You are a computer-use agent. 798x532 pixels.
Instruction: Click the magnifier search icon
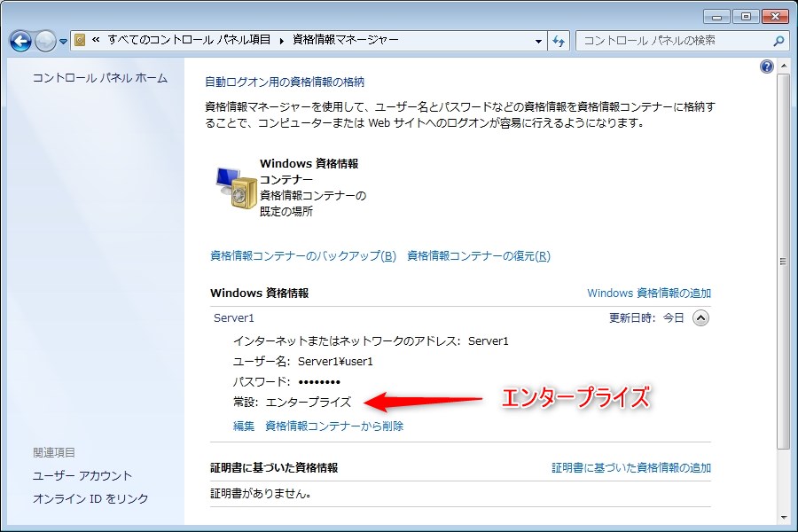[778, 41]
